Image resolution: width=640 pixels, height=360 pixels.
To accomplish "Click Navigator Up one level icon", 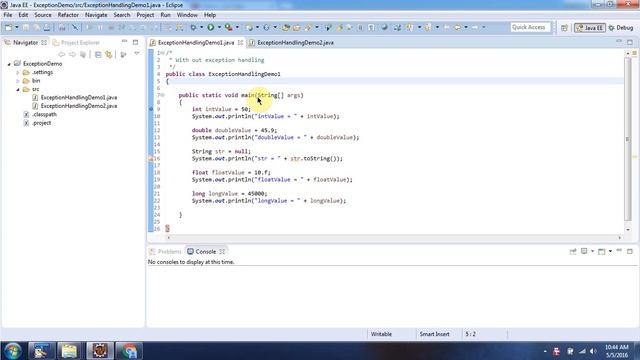I will click(x=83, y=54).
